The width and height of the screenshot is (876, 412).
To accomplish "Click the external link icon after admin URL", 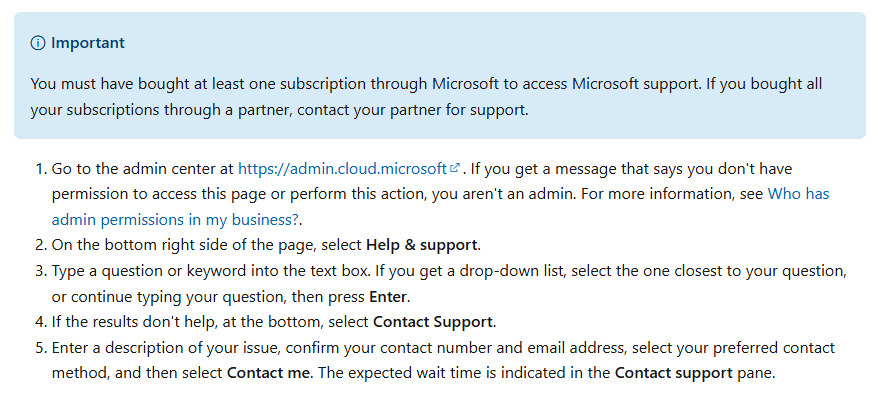I will point(456,168).
